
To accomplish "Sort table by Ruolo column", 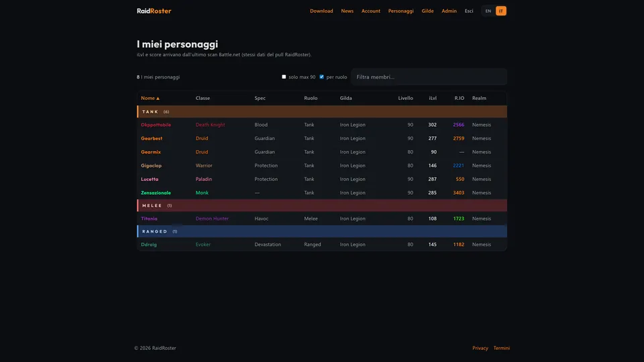I will 311,98.
